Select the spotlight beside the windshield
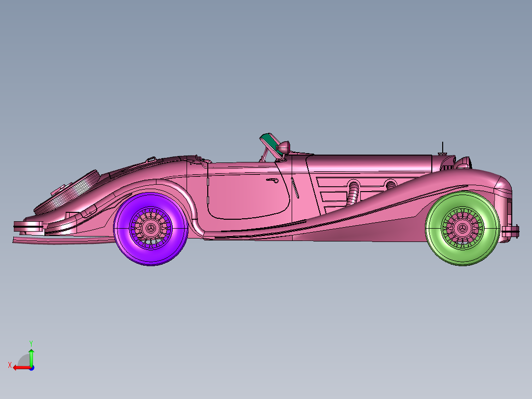The image size is (532, 399). click(x=284, y=147)
